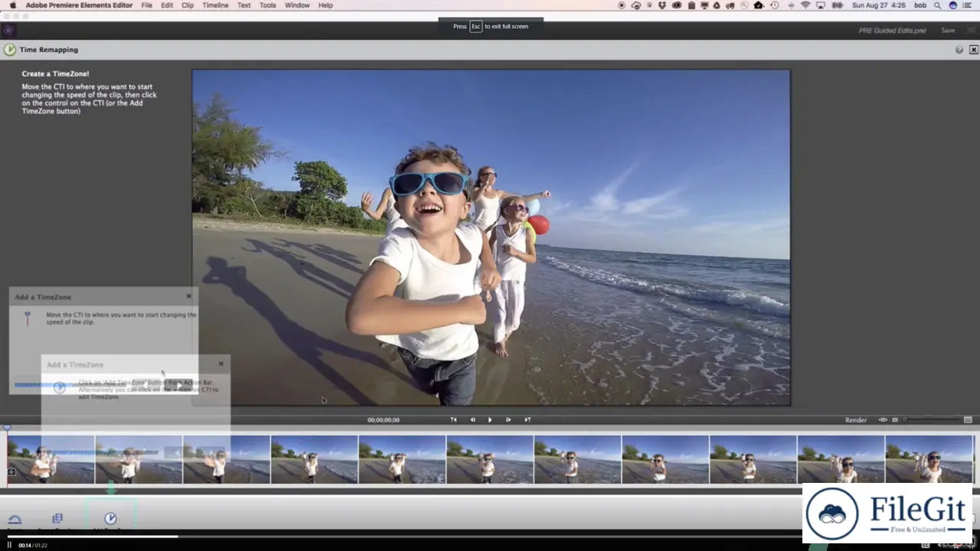Screen dimensions: 980x551
Task: Go to the previous edit point
Action: [453, 419]
